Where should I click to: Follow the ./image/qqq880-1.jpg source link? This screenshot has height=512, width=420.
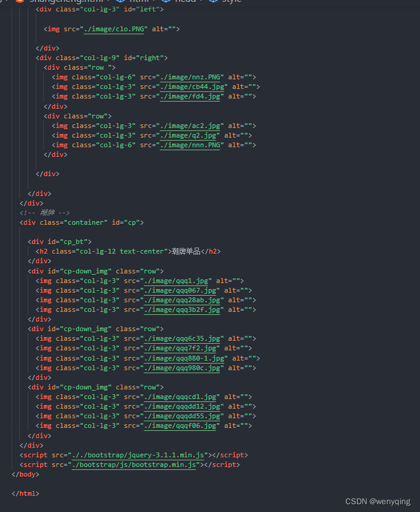pyautogui.click(x=184, y=359)
